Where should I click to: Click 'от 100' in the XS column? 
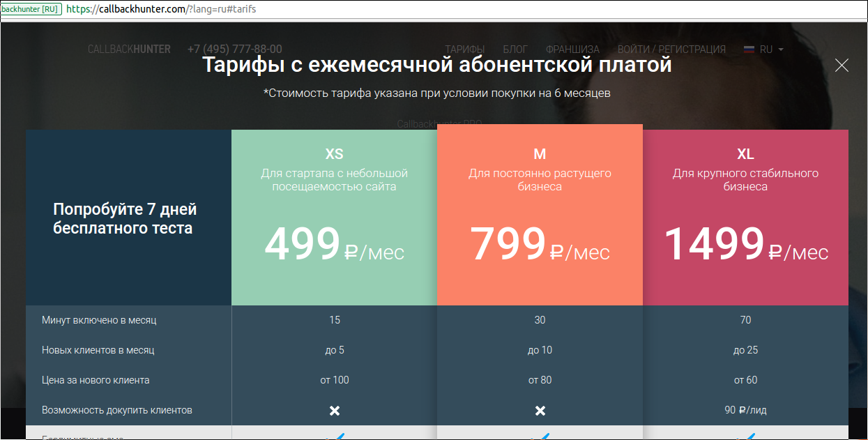[x=335, y=380]
